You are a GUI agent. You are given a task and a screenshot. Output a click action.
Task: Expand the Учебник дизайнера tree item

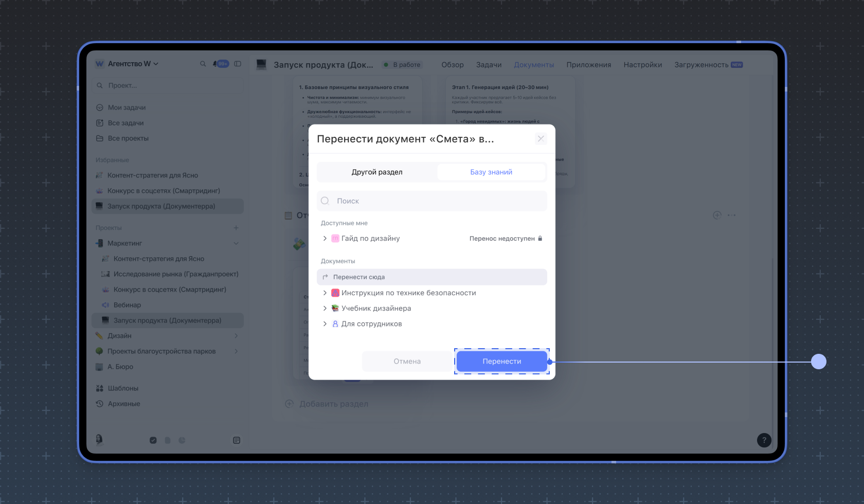pyautogui.click(x=325, y=309)
